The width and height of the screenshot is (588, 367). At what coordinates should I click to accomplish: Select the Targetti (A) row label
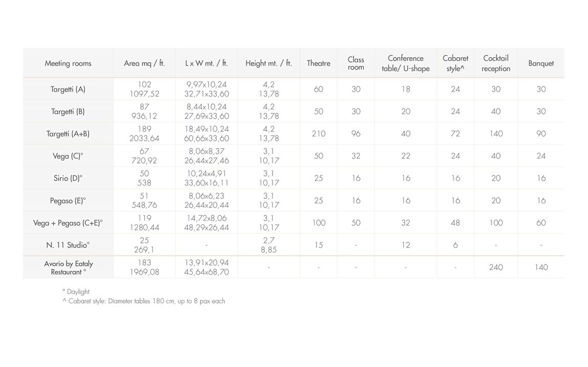[x=68, y=89]
